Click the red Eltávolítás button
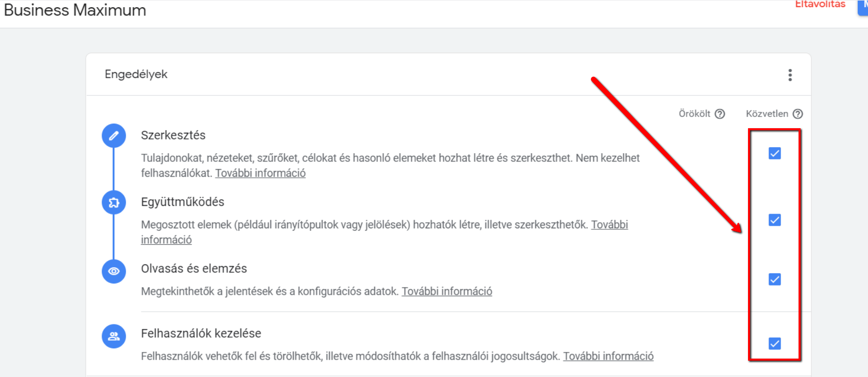 click(x=820, y=4)
